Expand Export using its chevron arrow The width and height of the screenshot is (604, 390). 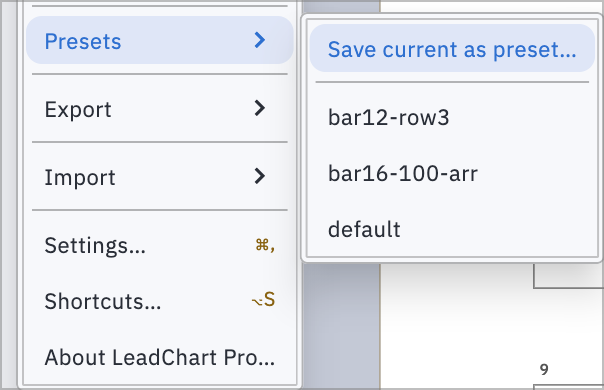260,108
